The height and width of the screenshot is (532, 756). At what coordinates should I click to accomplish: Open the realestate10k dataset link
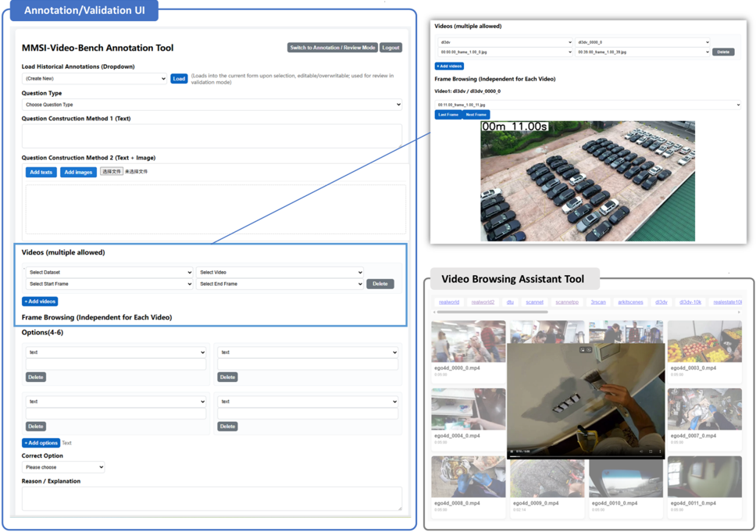point(727,302)
